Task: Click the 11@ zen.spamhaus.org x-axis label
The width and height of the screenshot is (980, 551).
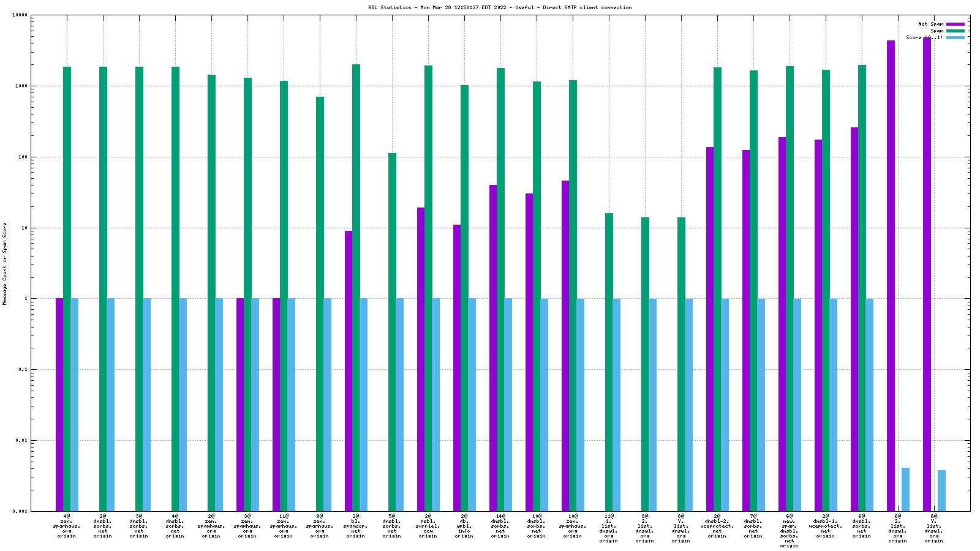Action: coord(283,526)
